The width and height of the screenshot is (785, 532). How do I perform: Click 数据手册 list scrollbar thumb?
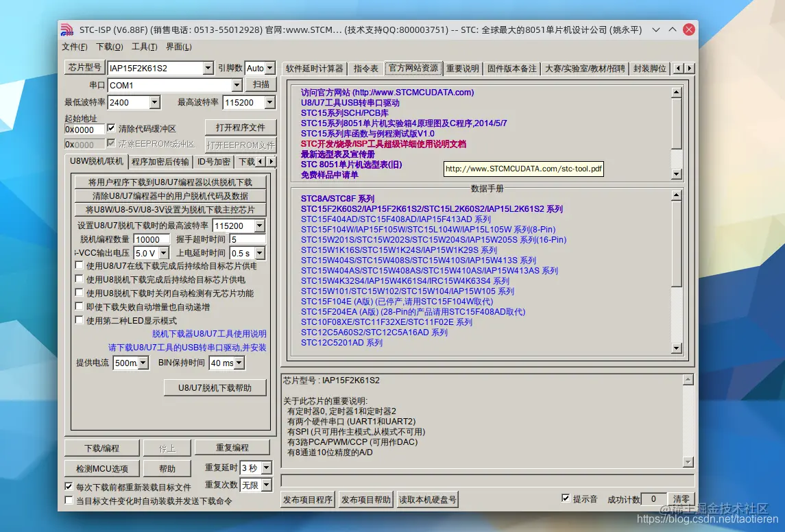click(x=677, y=244)
